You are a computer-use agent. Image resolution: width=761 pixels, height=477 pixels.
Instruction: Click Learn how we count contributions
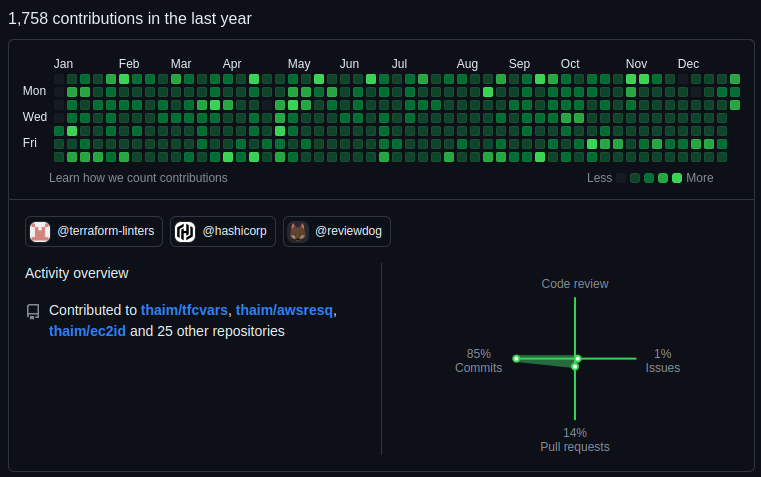[x=138, y=178]
